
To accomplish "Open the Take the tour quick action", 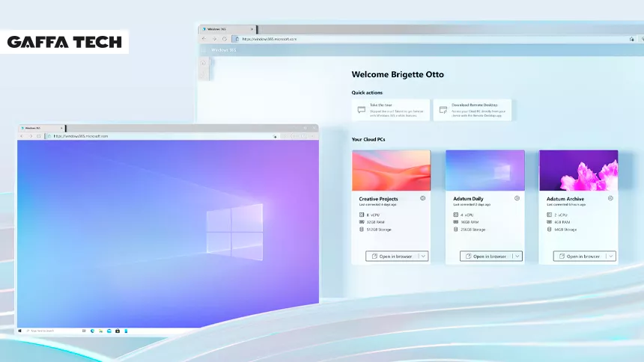I will coord(391,110).
